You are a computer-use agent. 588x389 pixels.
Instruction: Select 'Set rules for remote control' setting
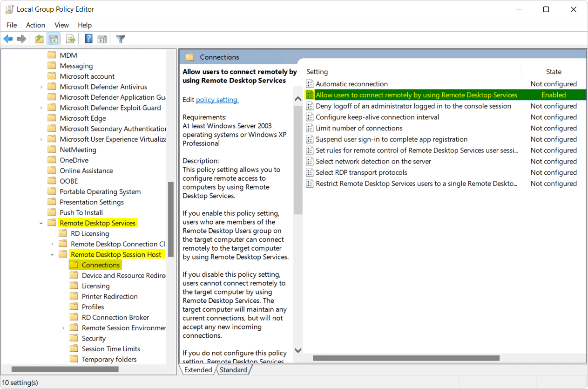pos(417,150)
